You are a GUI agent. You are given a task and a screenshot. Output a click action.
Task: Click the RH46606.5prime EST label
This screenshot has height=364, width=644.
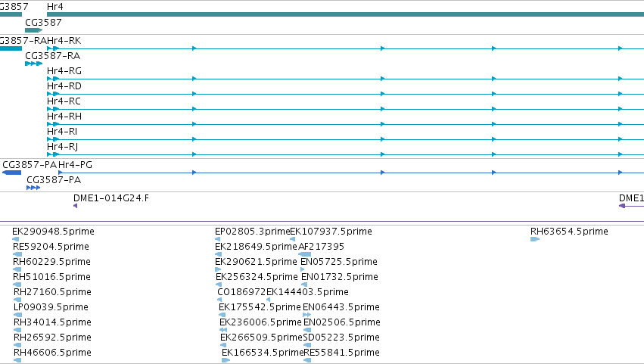coord(52,353)
